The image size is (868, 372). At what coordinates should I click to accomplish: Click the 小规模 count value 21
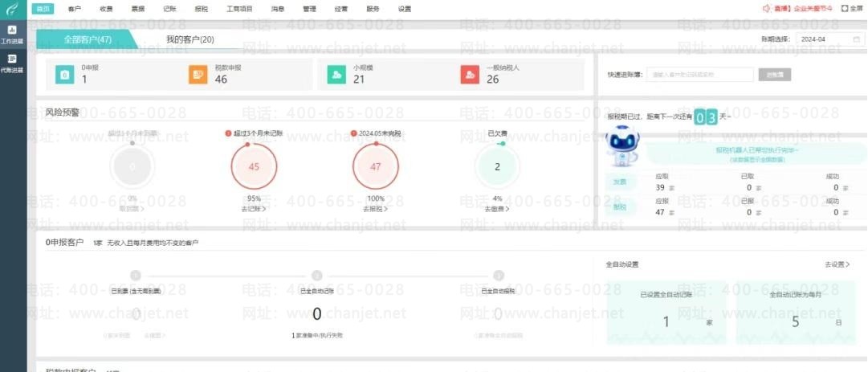(x=359, y=80)
